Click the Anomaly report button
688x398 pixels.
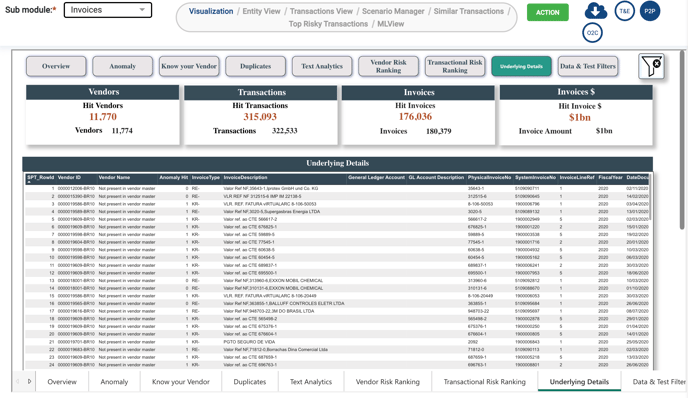(x=122, y=66)
